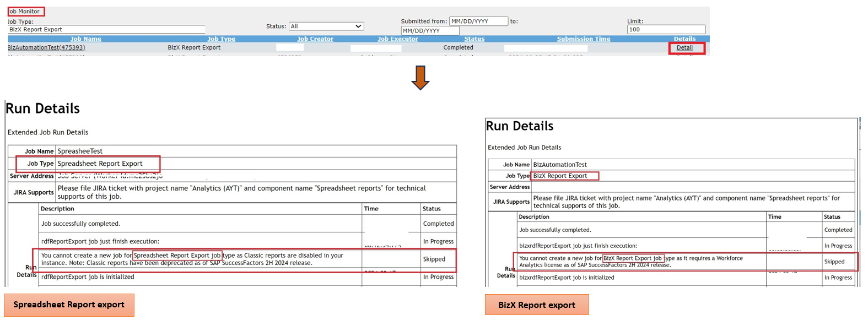This screenshot has width=868, height=336.
Task: Focus the Submitted from date field
Action: 478,21
